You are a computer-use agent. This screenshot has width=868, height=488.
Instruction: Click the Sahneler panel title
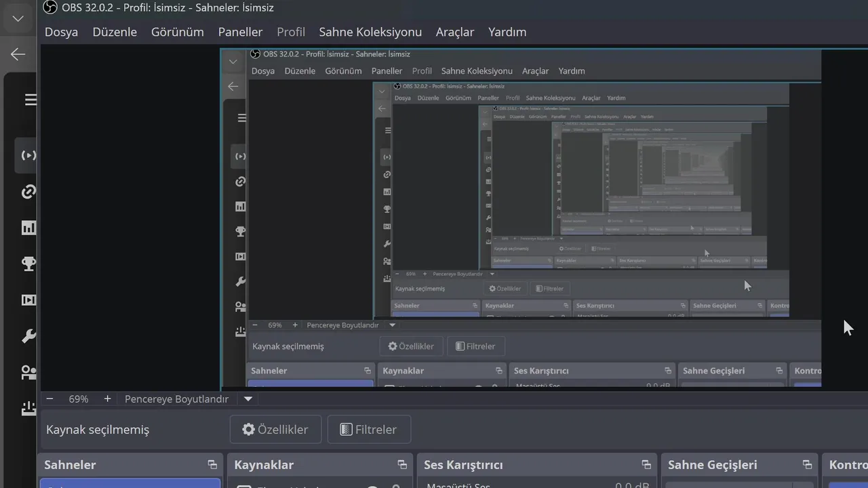coord(70,465)
